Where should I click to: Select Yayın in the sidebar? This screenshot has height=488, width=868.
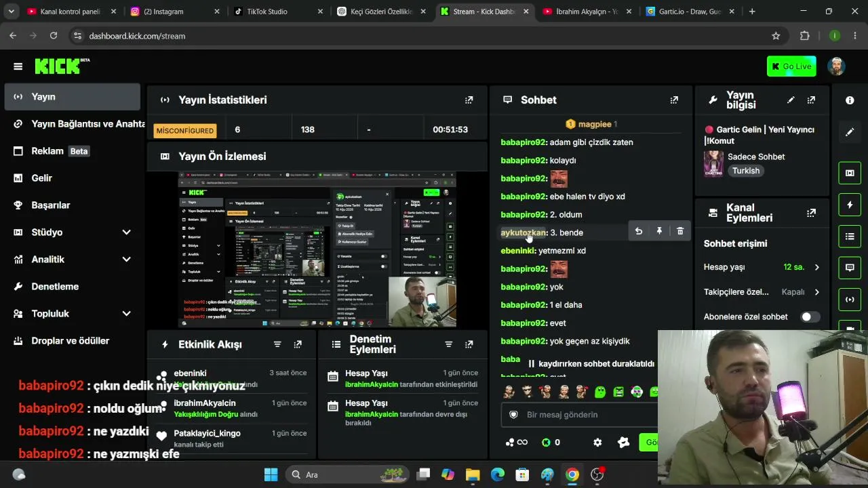coord(72,97)
